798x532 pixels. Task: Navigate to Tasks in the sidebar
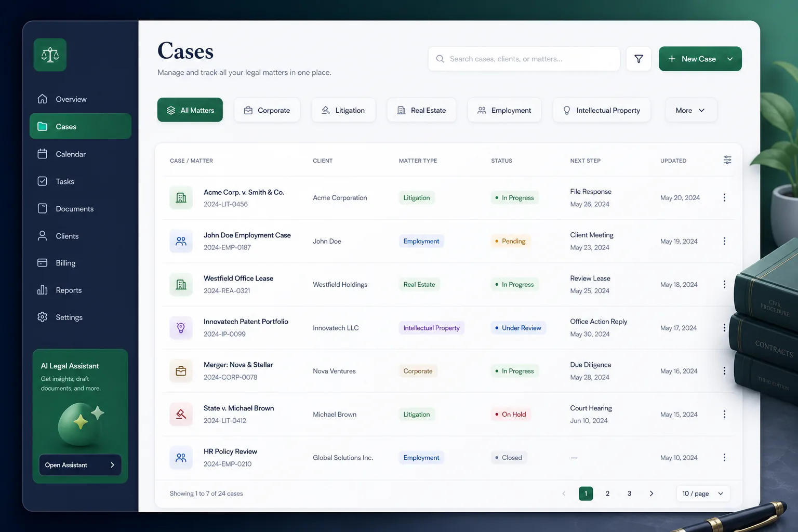(x=81, y=181)
